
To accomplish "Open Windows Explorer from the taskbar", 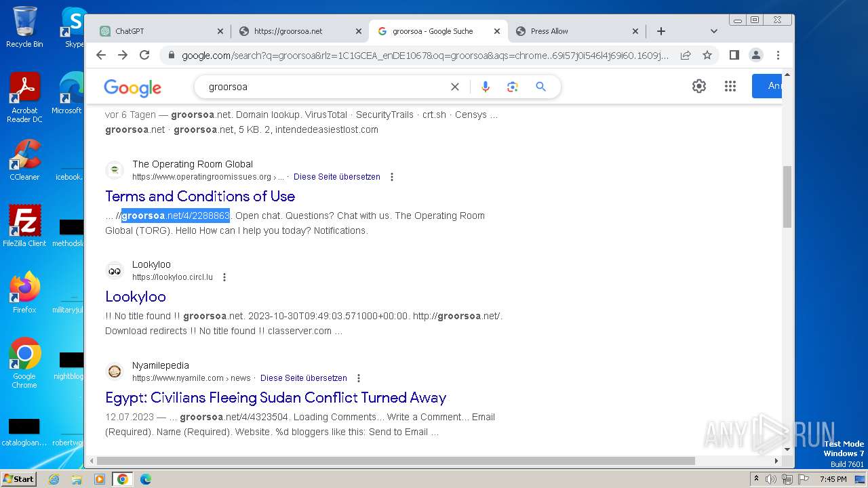I will click(77, 479).
